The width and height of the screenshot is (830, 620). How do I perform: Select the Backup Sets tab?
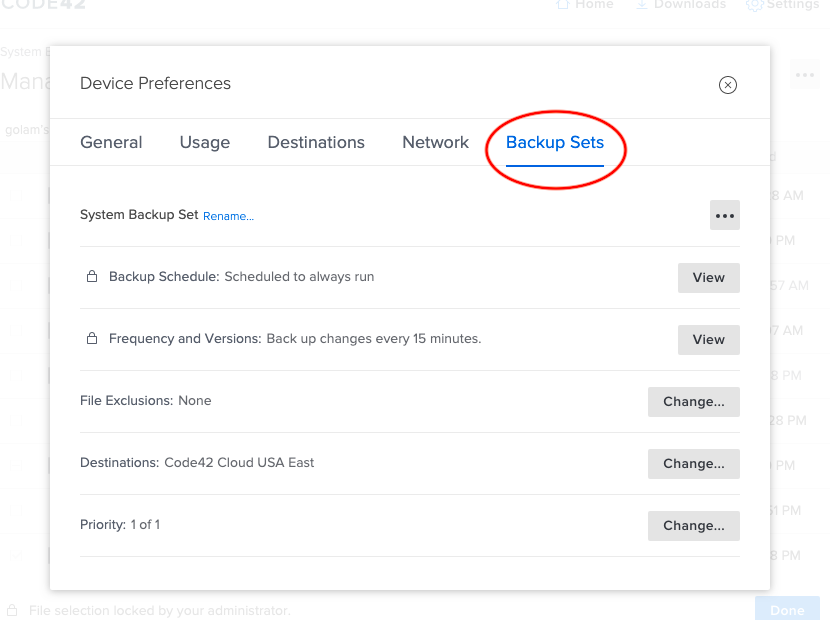click(555, 142)
